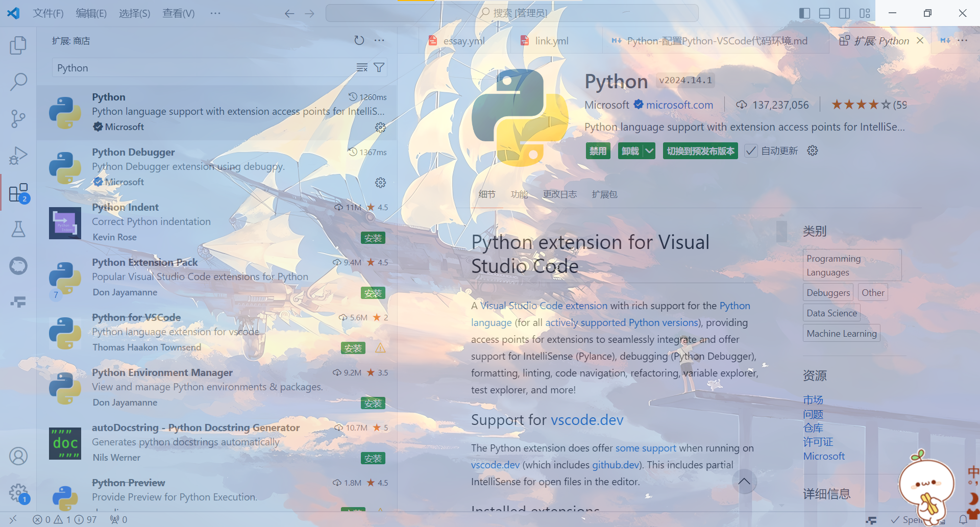Screen dimensions: 980x527
Task: Open the customize layout icon
Action: 865,13
